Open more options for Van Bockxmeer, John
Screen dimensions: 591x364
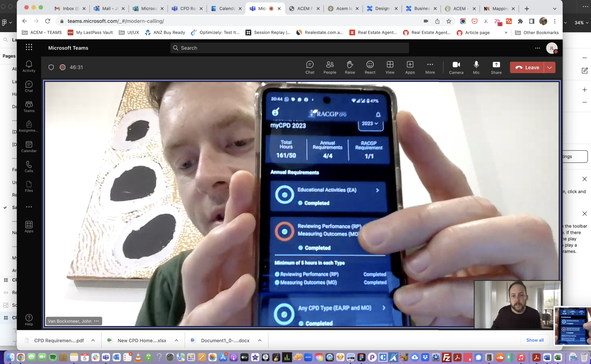[97, 321]
